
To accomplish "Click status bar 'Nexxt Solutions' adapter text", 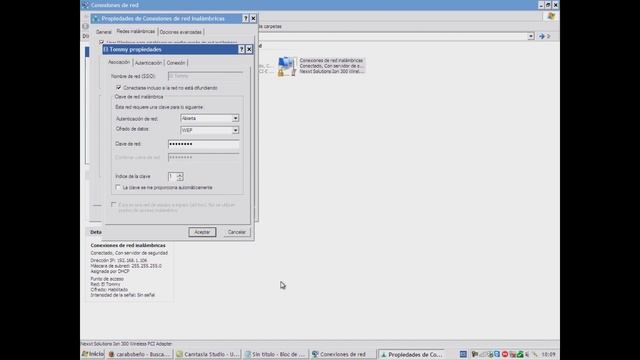I will (126, 344).
